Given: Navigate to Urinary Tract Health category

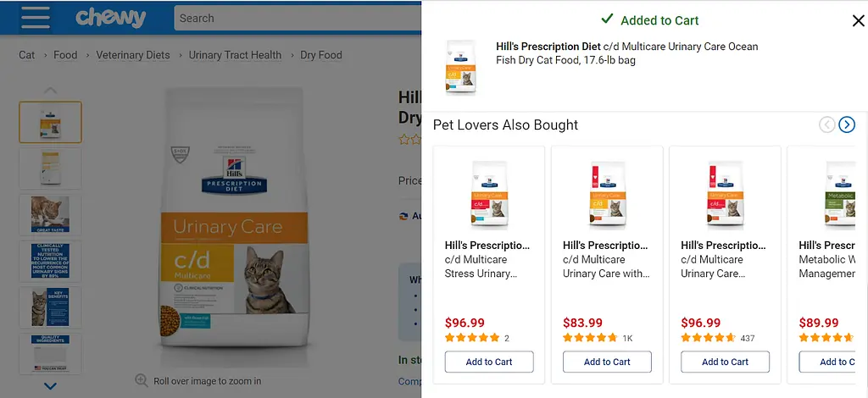Looking at the screenshot, I should 235,55.
